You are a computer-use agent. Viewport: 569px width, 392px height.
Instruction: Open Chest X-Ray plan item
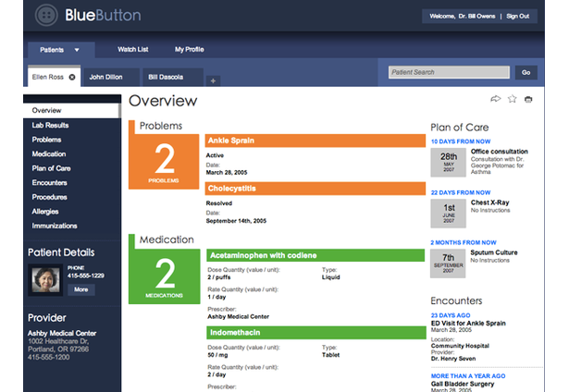[489, 202]
